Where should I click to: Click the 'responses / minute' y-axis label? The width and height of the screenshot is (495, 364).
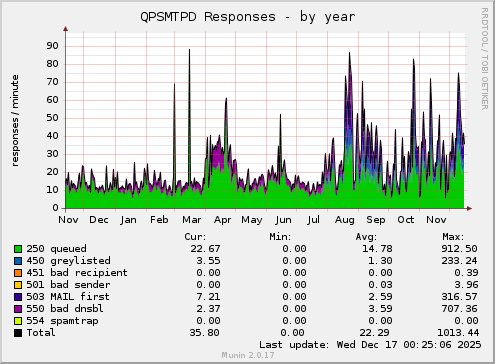tap(15, 121)
